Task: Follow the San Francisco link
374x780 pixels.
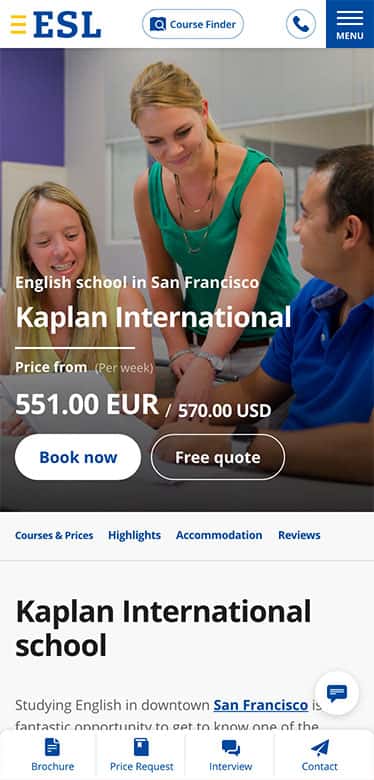Action: click(x=261, y=705)
